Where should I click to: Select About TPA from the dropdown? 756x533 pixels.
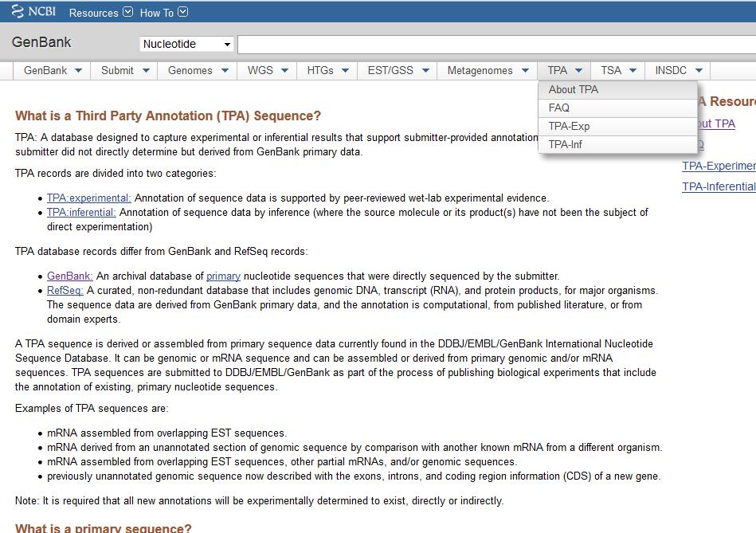click(617, 90)
